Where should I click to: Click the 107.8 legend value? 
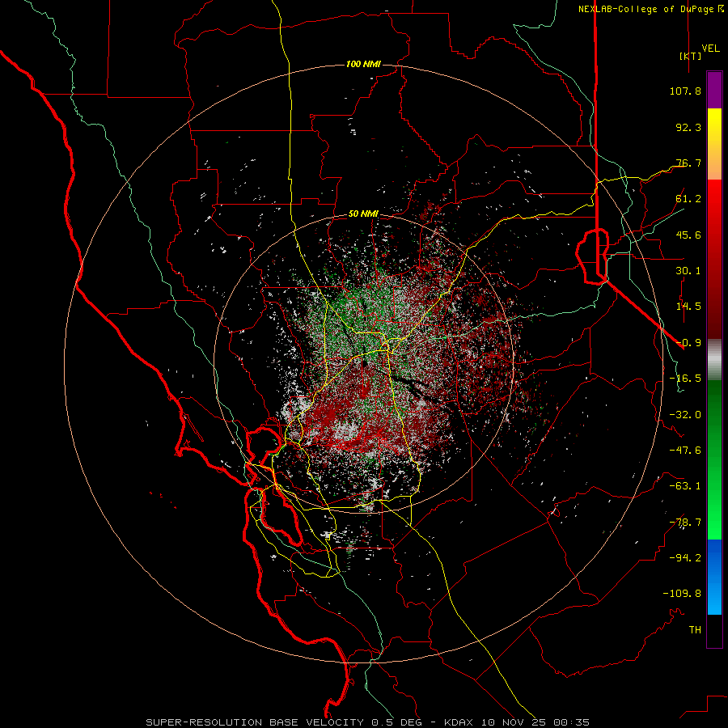[685, 91]
